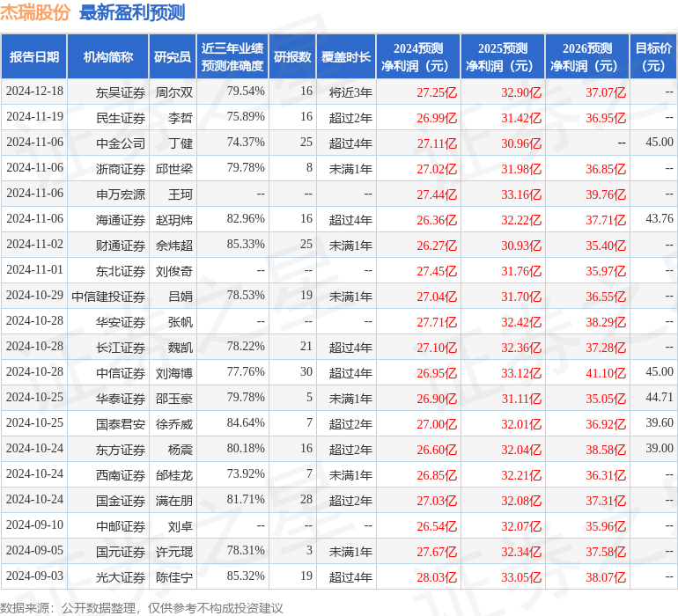This screenshot has width=678, height=616.
Task: Click 2024 profit 27.25亿
Action: point(437,92)
